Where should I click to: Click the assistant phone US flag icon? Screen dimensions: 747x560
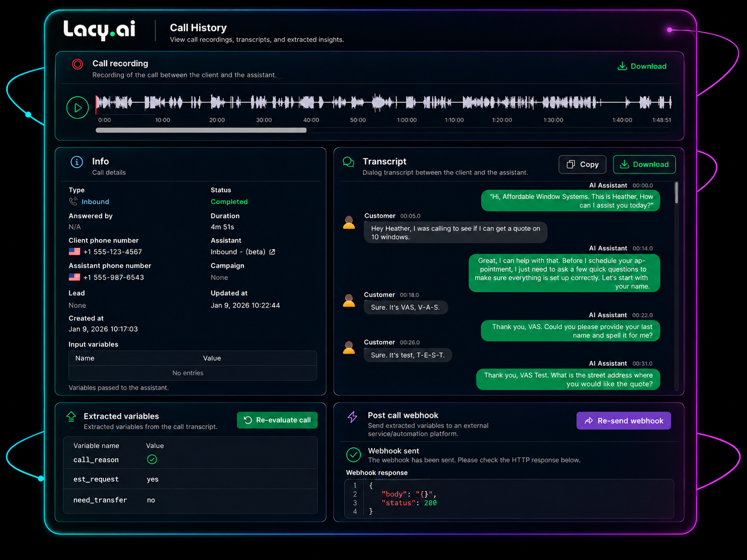[74, 277]
